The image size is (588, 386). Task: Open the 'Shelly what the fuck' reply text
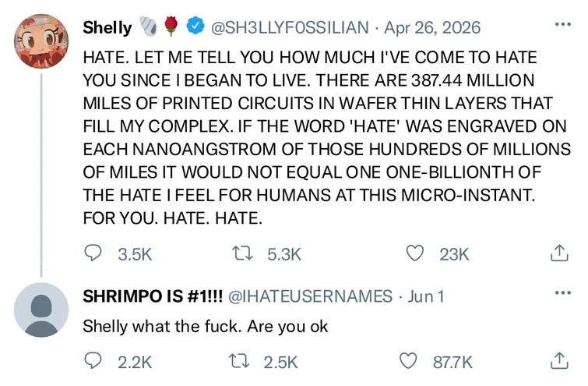coord(206,326)
